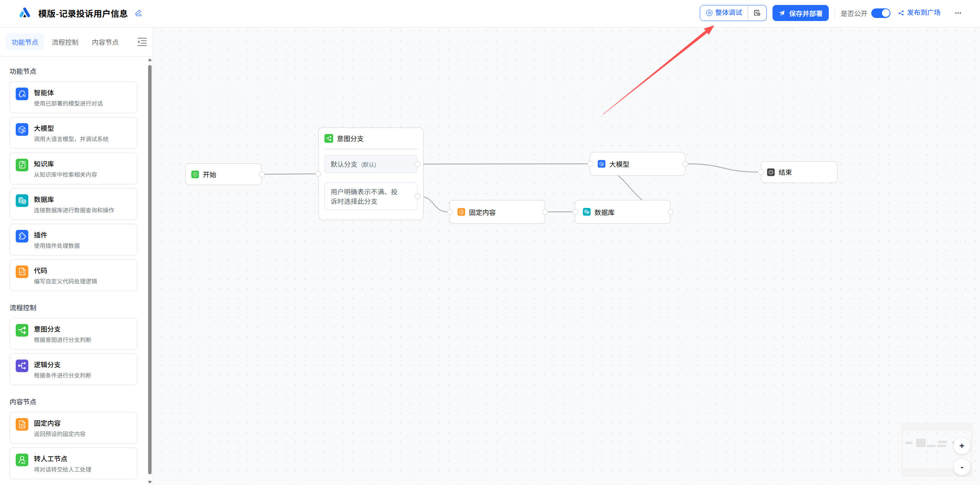This screenshot has height=485, width=980.
Task: Zoom in the canvas with the plus button
Action: (961, 446)
